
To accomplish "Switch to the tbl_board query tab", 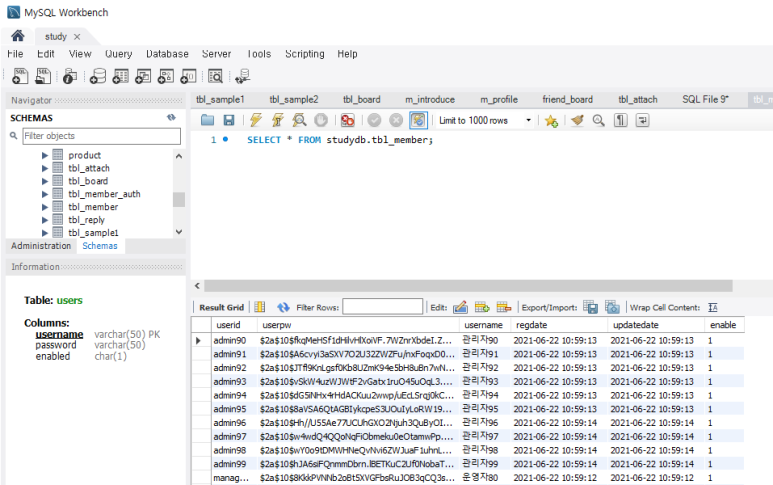I will coord(362,100).
